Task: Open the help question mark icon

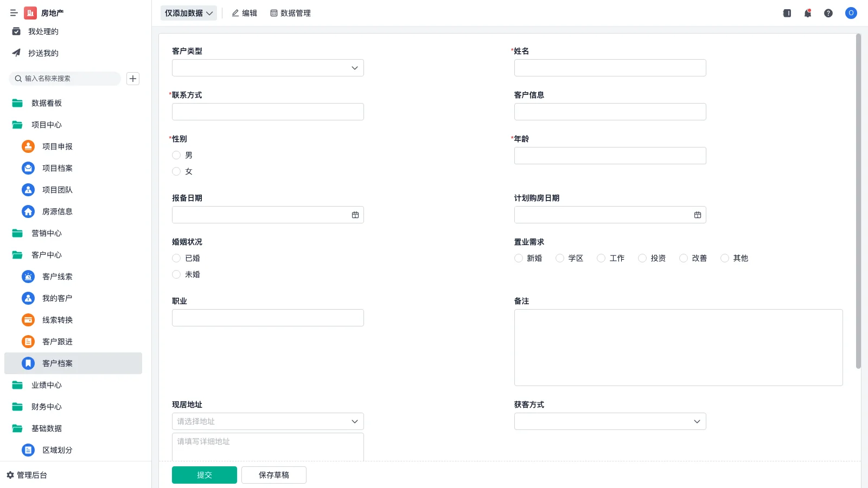Action: click(828, 13)
